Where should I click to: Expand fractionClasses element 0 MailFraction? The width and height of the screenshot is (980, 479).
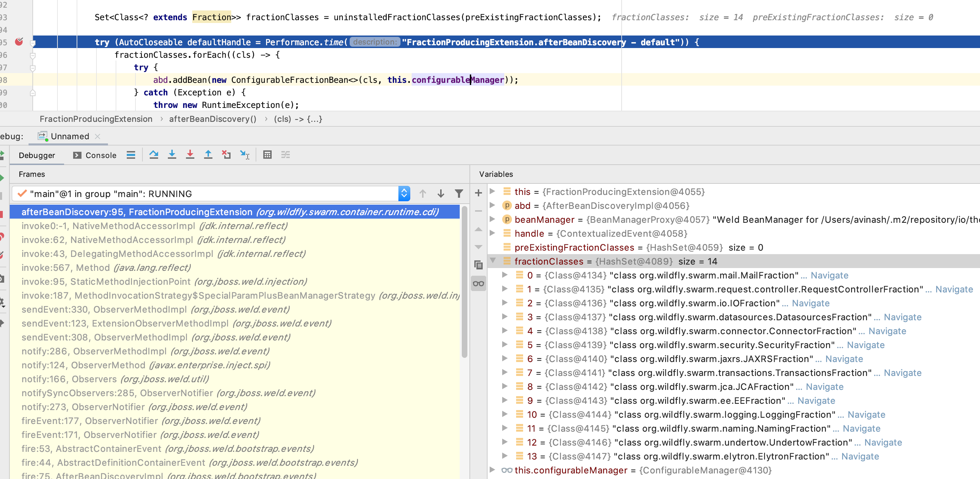tap(505, 275)
